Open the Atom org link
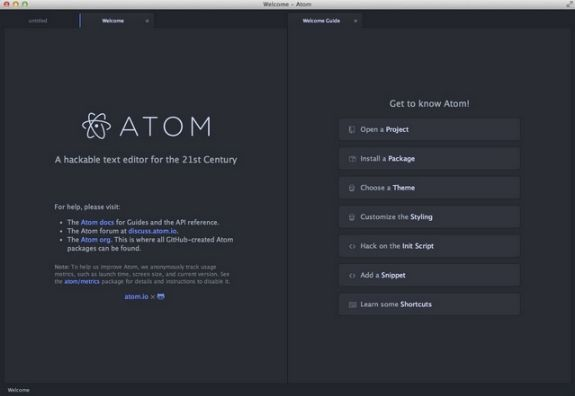Image resolution: width=575 pixels, height=396 pixels. pos(95,240)
